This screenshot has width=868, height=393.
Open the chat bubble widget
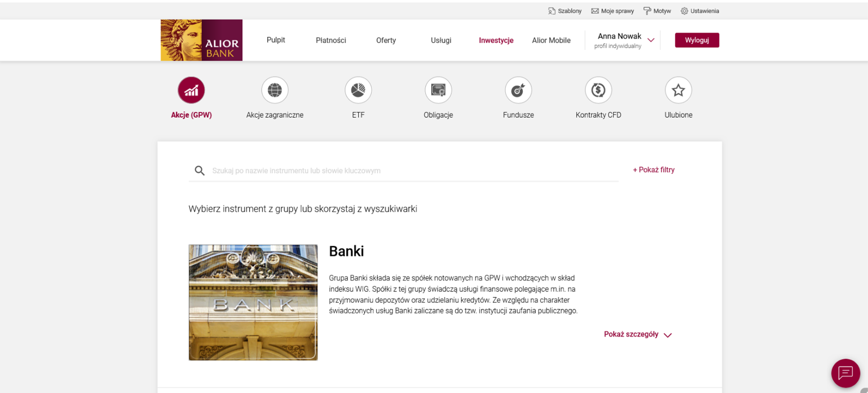click(x=846, y=373)
